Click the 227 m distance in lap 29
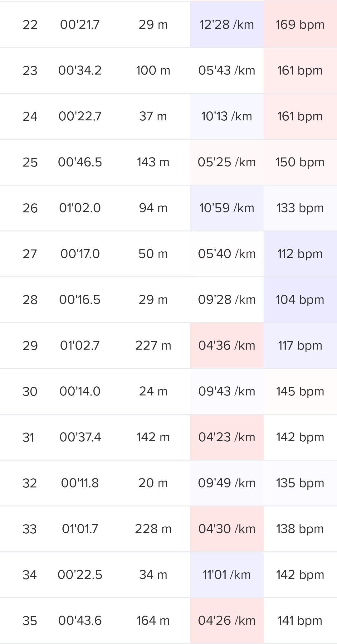This screenshot has width=337, height=644. 153,346
